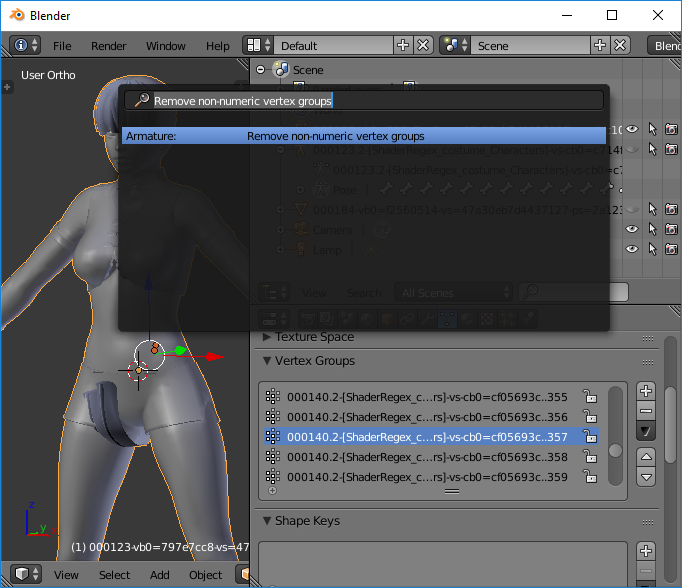Click the vertex group icon of ..358

[x=273, y=457]
